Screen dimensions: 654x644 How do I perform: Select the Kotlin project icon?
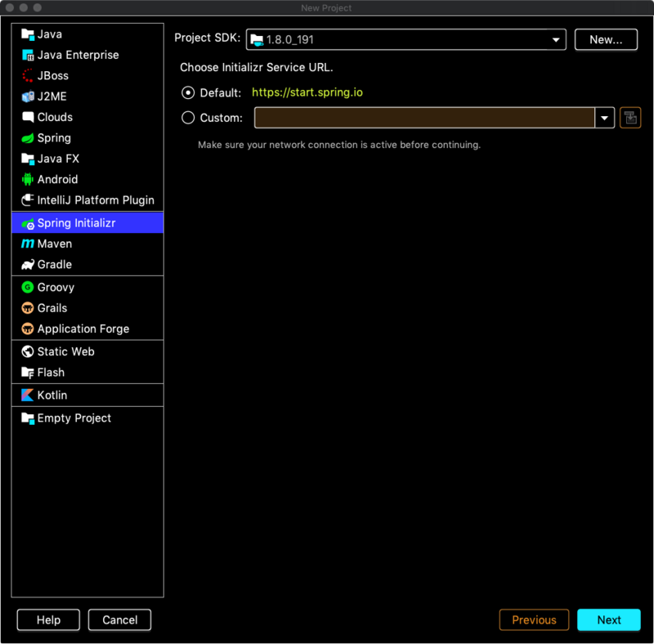coord(28,395)
